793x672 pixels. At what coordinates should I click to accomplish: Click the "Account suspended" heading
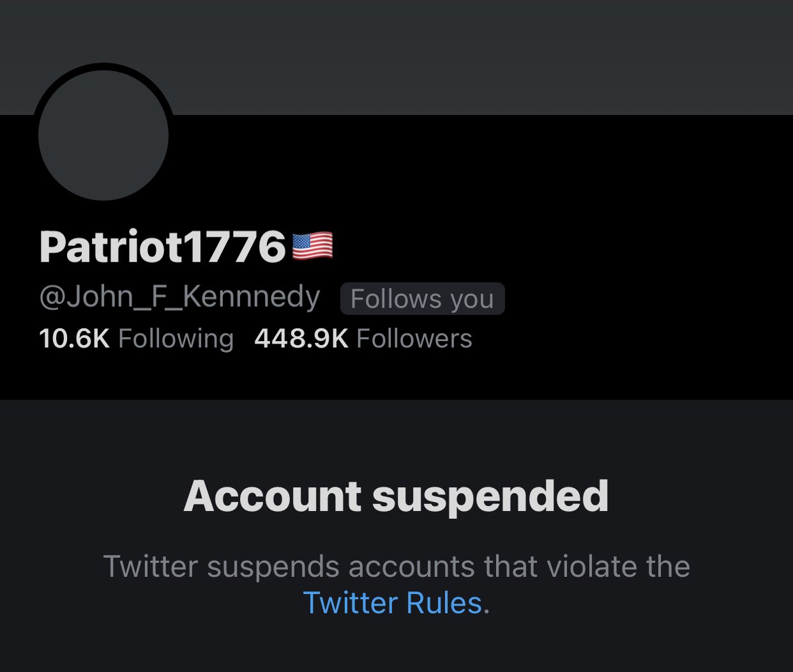click(396, 496)
